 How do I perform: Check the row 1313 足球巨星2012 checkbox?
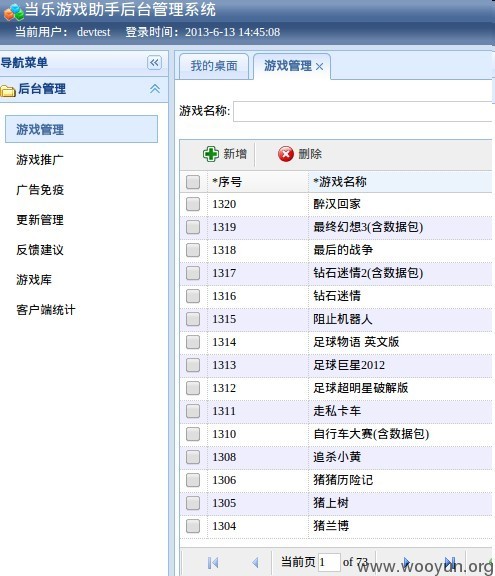point(193,365)
